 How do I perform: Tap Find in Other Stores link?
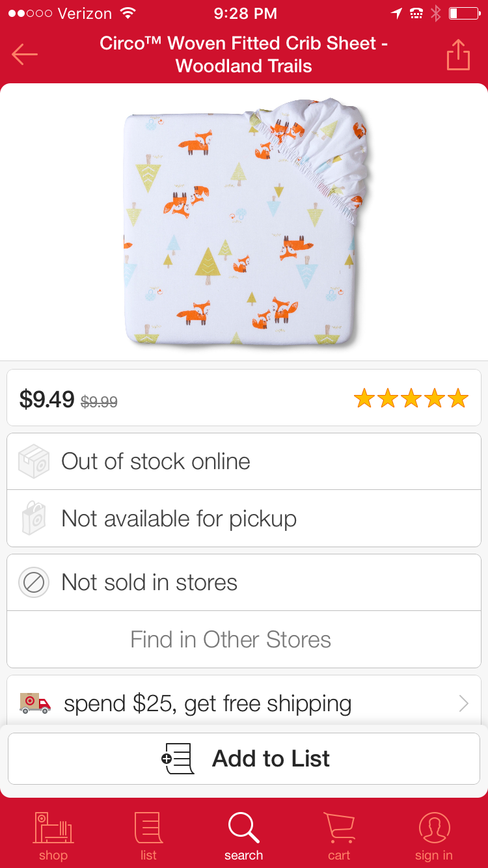pyautogui.click(x=231, y=640)
